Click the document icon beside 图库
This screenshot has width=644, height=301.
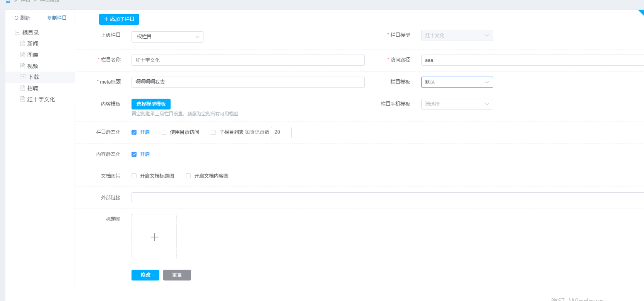23,55
